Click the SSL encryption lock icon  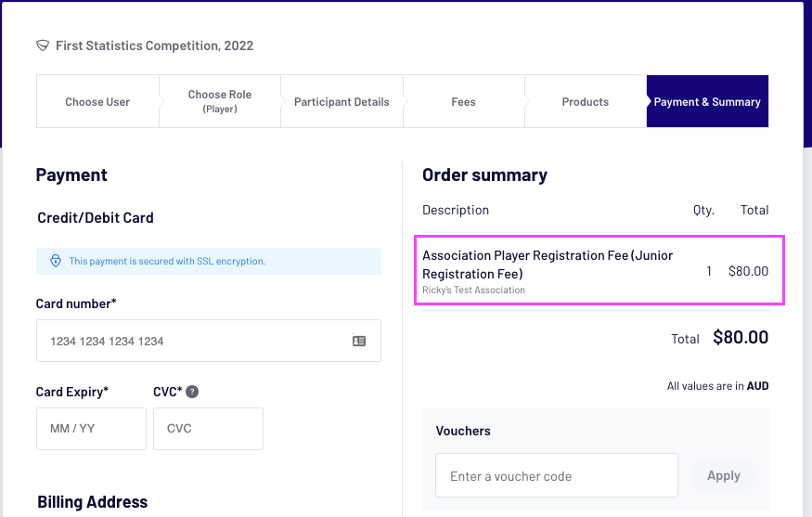coord(55,261)
